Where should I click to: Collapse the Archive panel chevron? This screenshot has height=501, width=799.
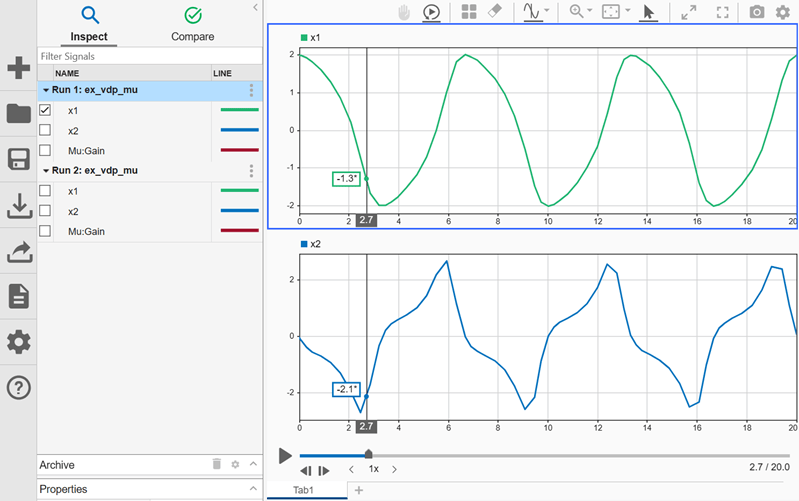coord(253,464)
